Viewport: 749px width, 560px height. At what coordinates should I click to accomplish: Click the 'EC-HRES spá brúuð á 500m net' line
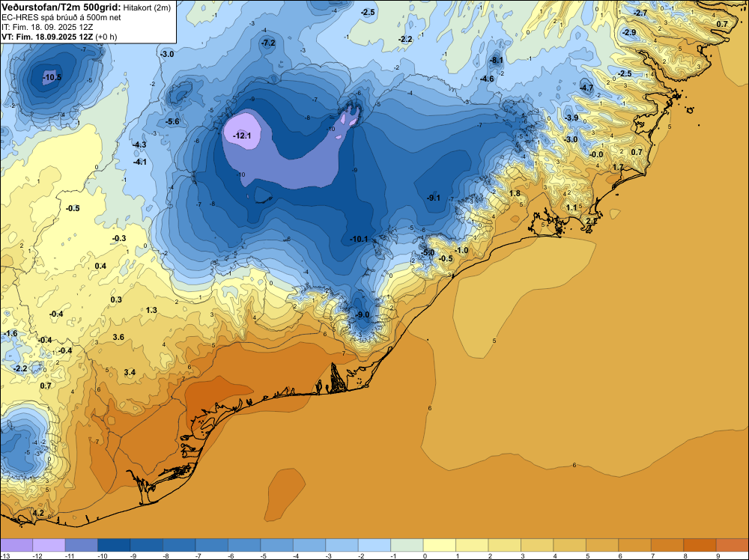pyautogui.click(x=61, y=17)
